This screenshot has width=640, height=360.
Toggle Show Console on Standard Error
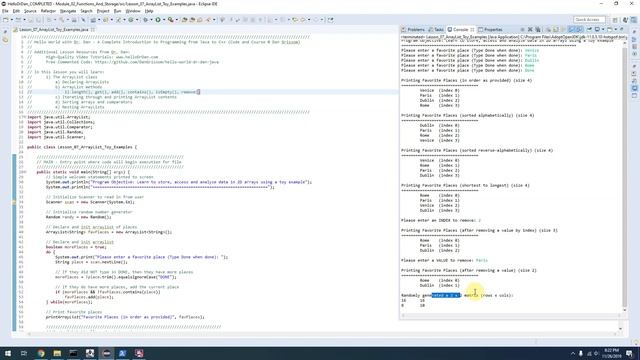580,29
